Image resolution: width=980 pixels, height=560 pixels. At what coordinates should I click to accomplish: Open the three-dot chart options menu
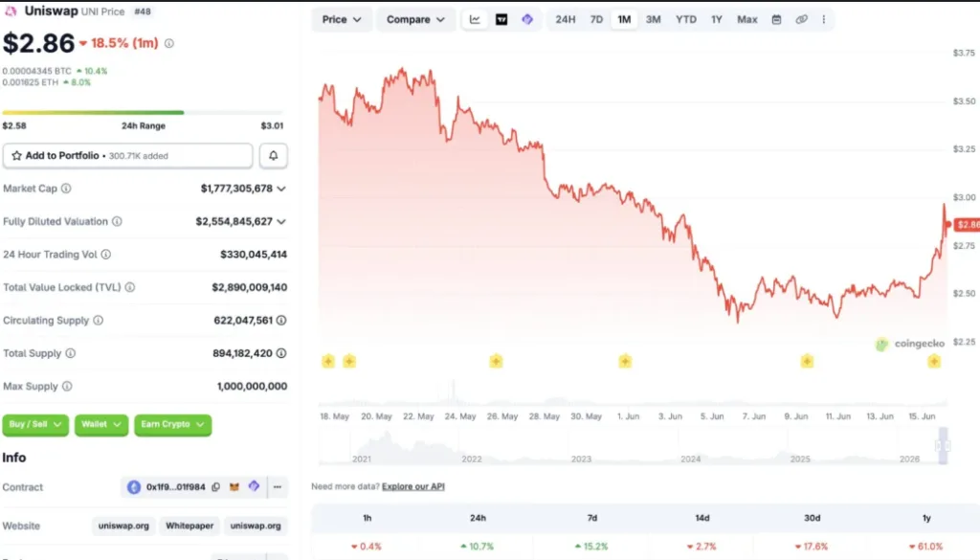(824, 19)
